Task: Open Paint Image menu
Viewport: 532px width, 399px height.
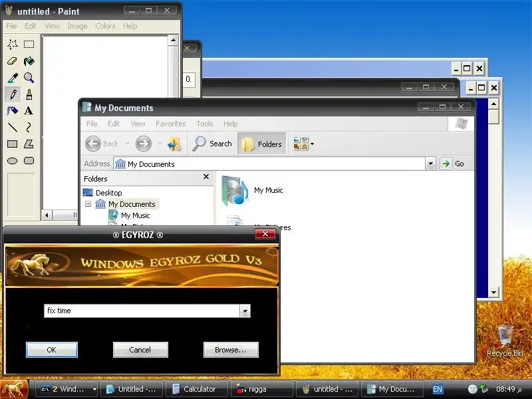Action: [77, 26]
